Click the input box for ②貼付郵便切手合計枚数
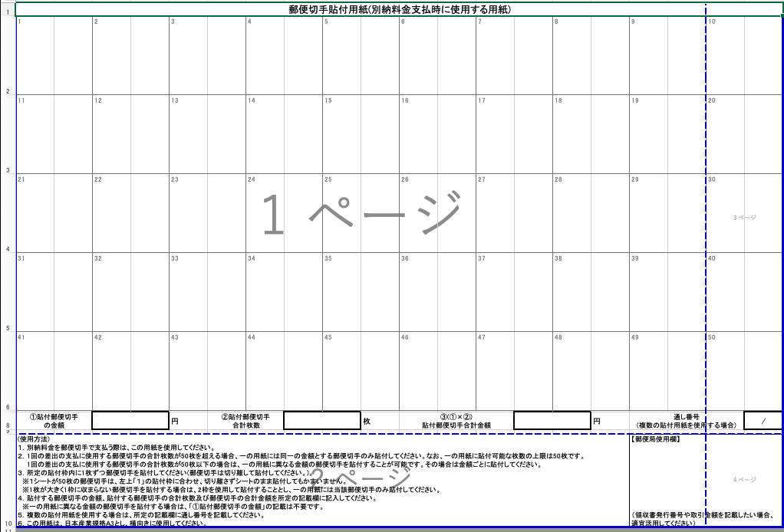 321,421
